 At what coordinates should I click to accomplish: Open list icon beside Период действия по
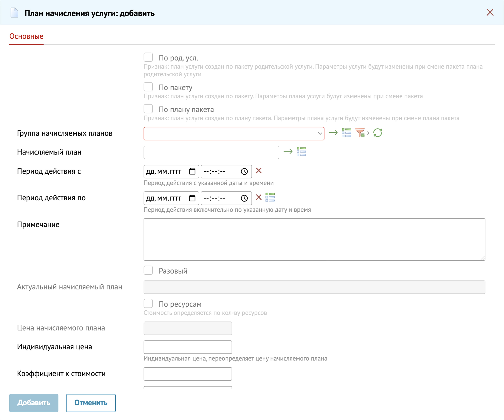[x=270, y=197]
